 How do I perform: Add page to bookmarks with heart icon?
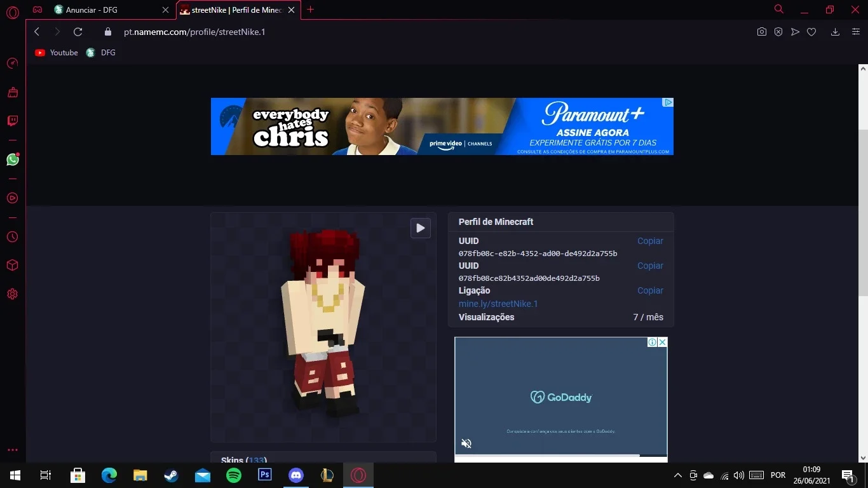[x=811, y=32]
